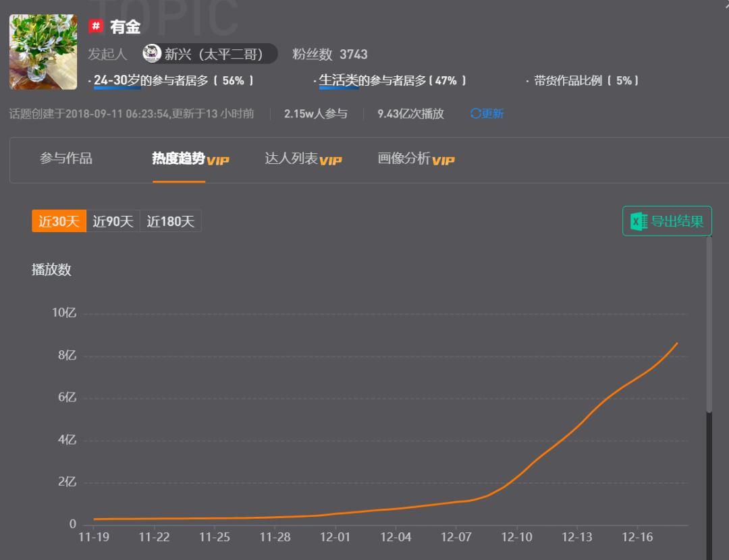
Task: Switch the chart to 近180天
Action: [171, 221]
